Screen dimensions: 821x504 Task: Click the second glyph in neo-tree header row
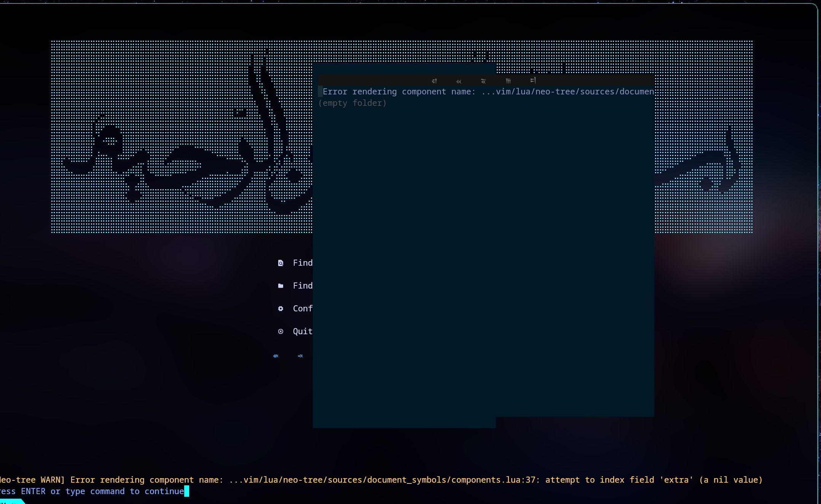tap(459, 81)
